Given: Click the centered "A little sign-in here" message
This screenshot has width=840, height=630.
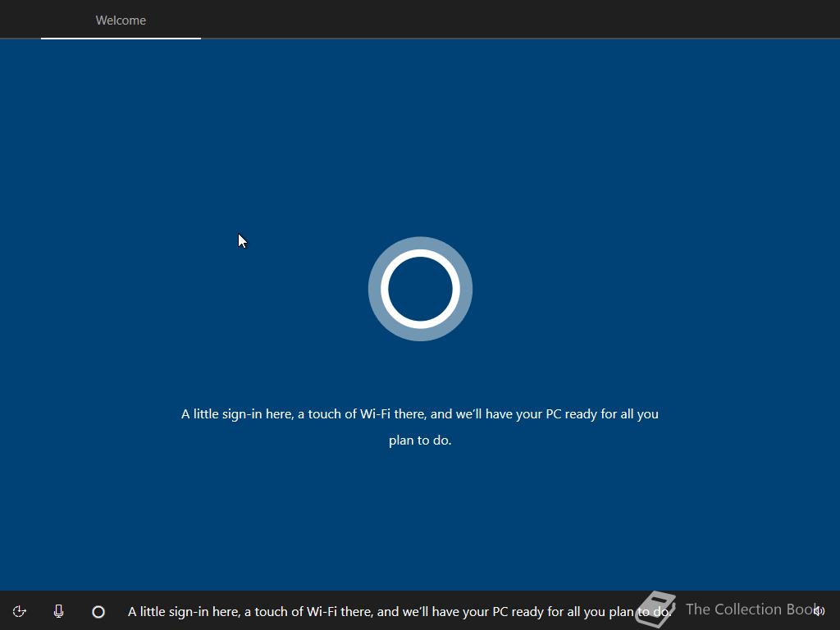Looking at the screenshot, I should (420, 427).
